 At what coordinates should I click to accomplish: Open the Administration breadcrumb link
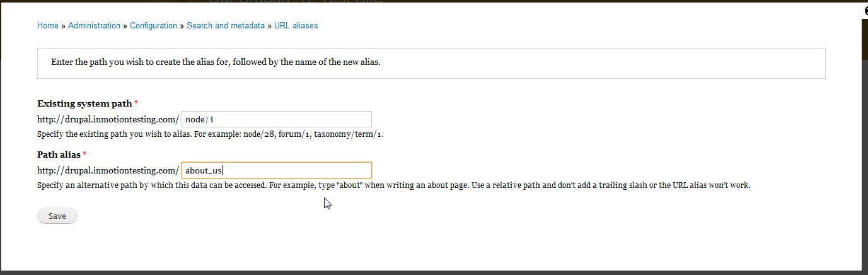click(x=94, y=26)
